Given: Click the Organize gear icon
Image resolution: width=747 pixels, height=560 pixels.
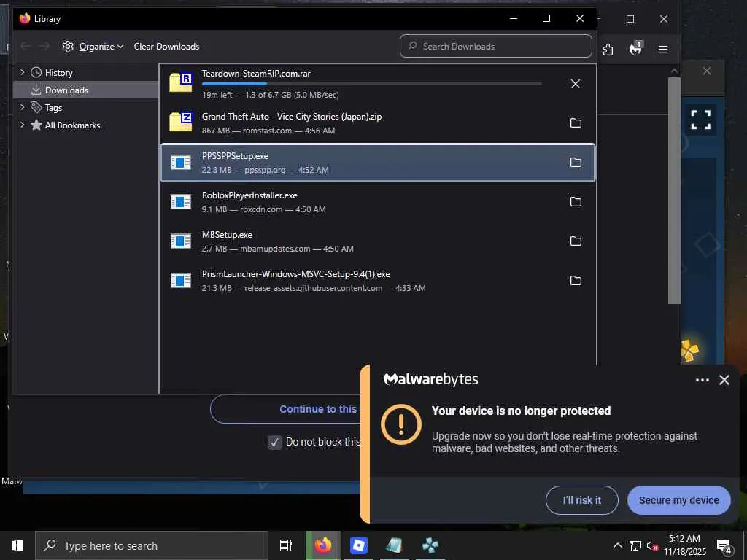Looking at the screenshot, I should coord(68,47).
